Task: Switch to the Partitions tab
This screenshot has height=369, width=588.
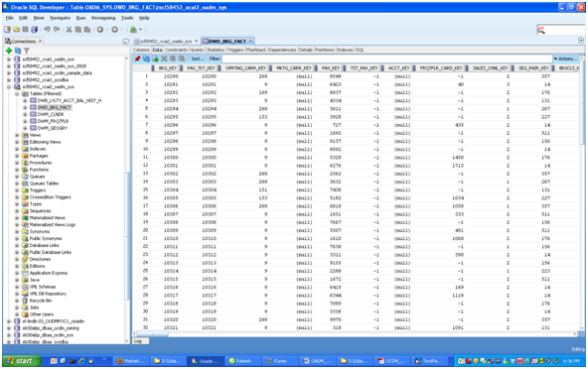Action: (325, 50)
